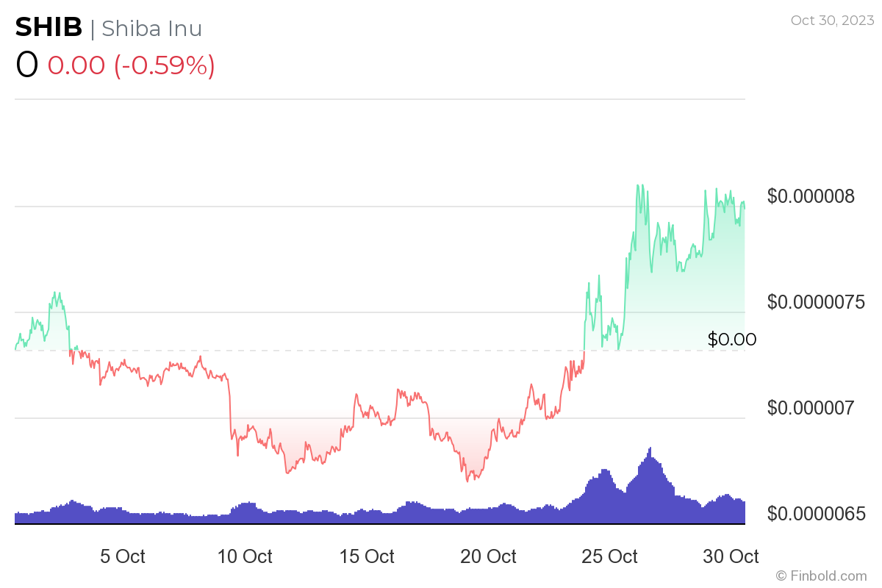
Task: Click the large current price value 0
Action: coord(26,65)
